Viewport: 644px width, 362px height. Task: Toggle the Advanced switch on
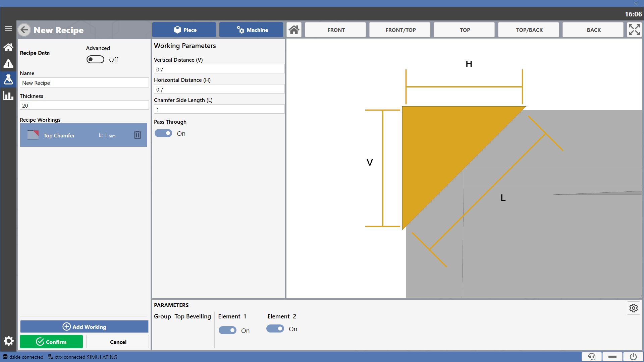tap(95, 60)
